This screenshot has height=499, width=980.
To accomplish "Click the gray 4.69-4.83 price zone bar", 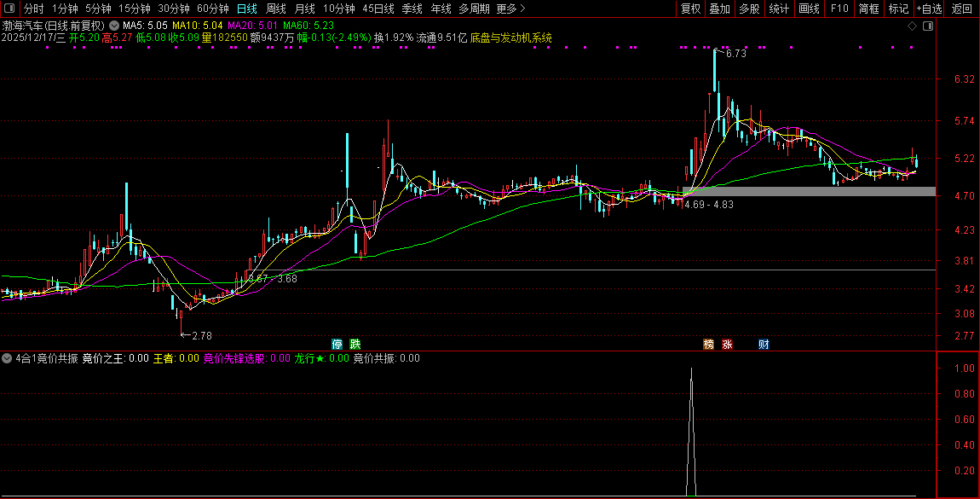I will click(x=809, y=191).
